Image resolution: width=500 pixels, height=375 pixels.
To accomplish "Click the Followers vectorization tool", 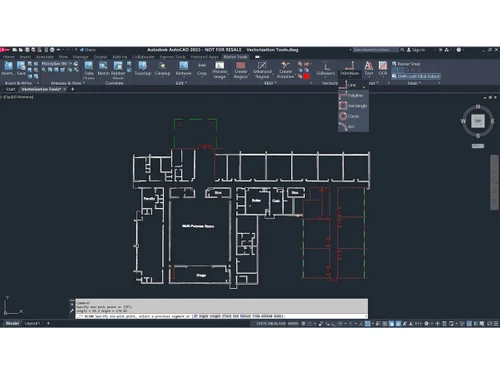I will point(325,68).
